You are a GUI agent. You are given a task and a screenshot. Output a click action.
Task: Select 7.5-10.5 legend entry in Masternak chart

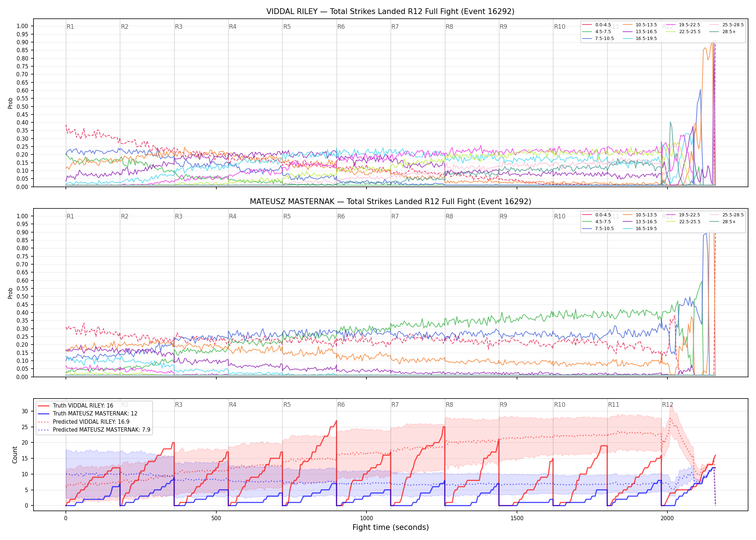click(598, 229)
